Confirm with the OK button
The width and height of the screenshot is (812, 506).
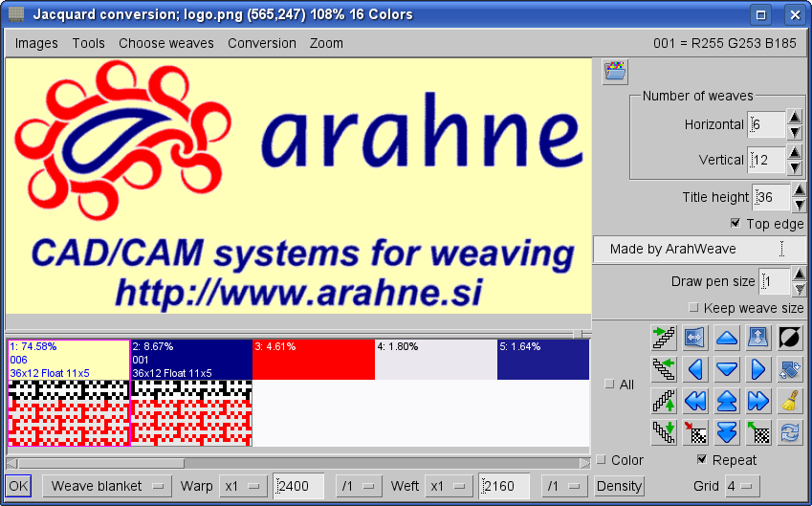click(18, 486)
